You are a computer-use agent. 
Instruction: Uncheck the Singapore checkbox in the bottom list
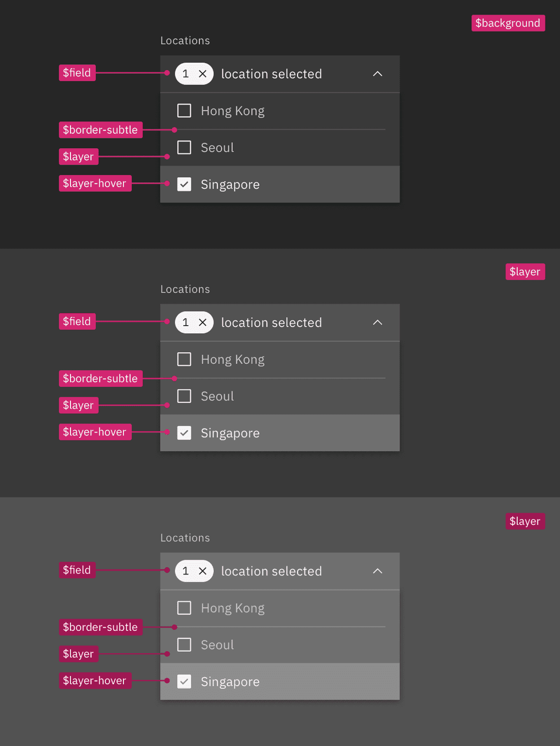tap(184, 681)
